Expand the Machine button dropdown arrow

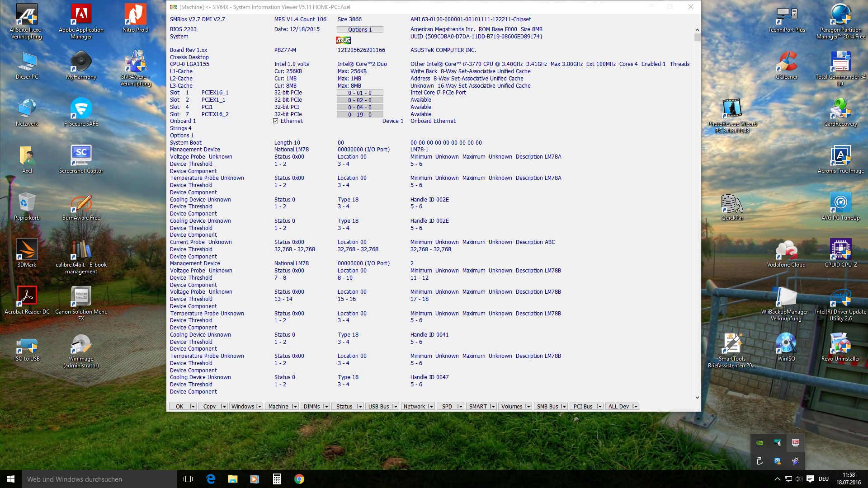click(x=295, y=407)
